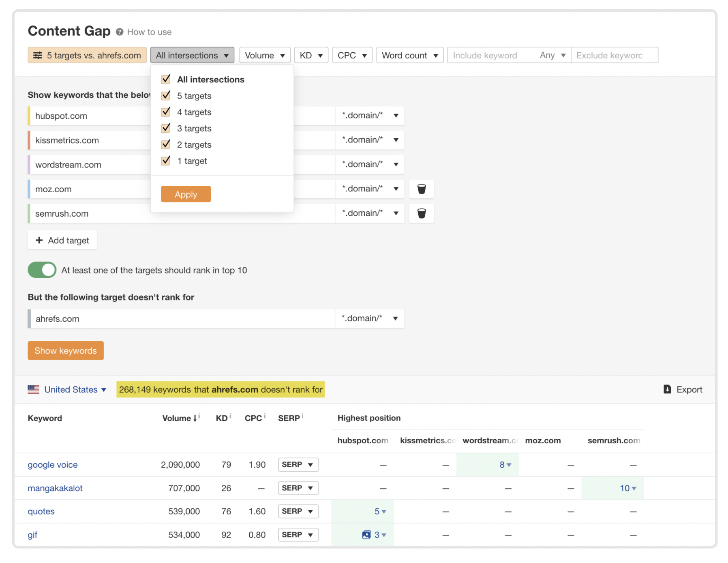Image resolution: width=728 pixels, height=563 pixels.
Task: Click the image pack icon in gif row
Action: [x=366, y=535]
